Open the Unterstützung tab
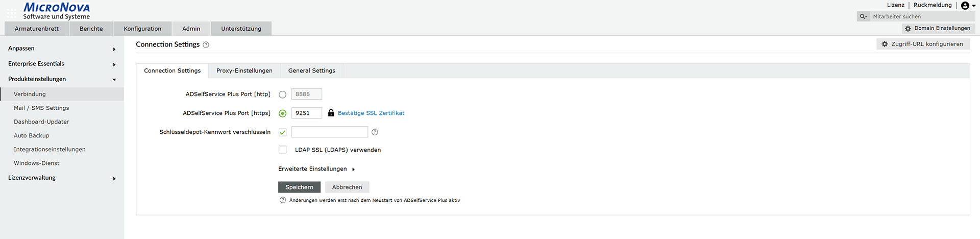Screen dimensions: 980x239 [241, 29]
